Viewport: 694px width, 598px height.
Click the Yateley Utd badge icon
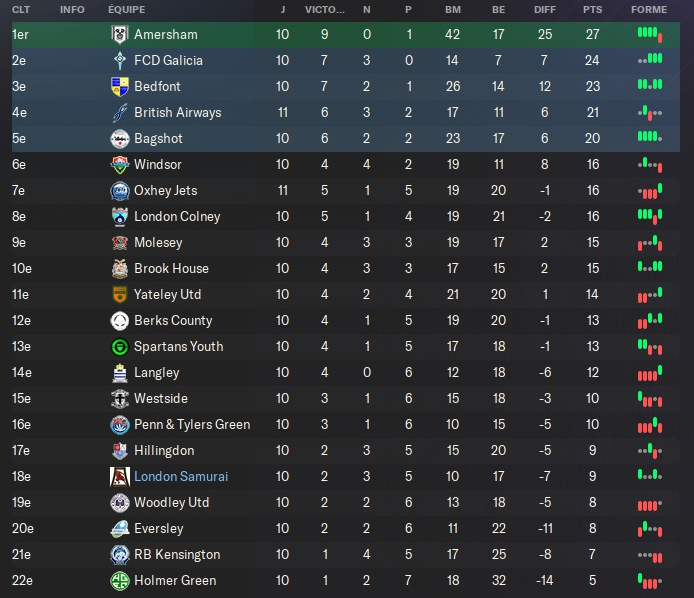click(118, 294)
